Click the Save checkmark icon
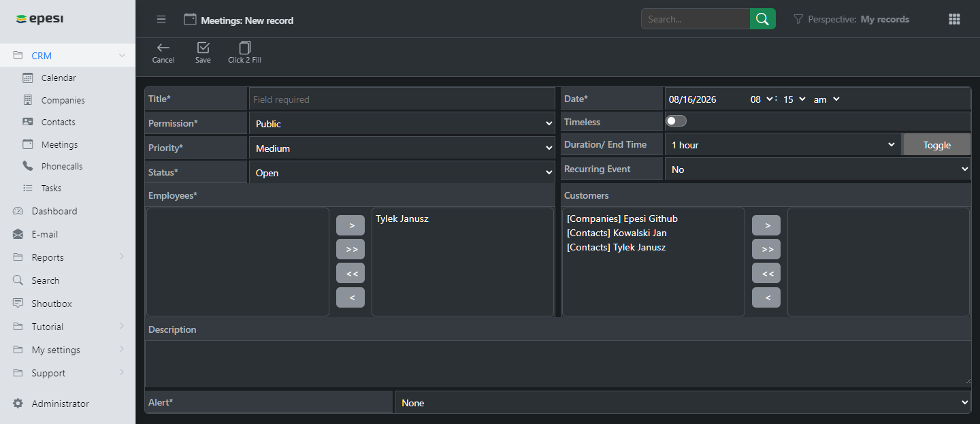980x424 pixels. (203, 48)
